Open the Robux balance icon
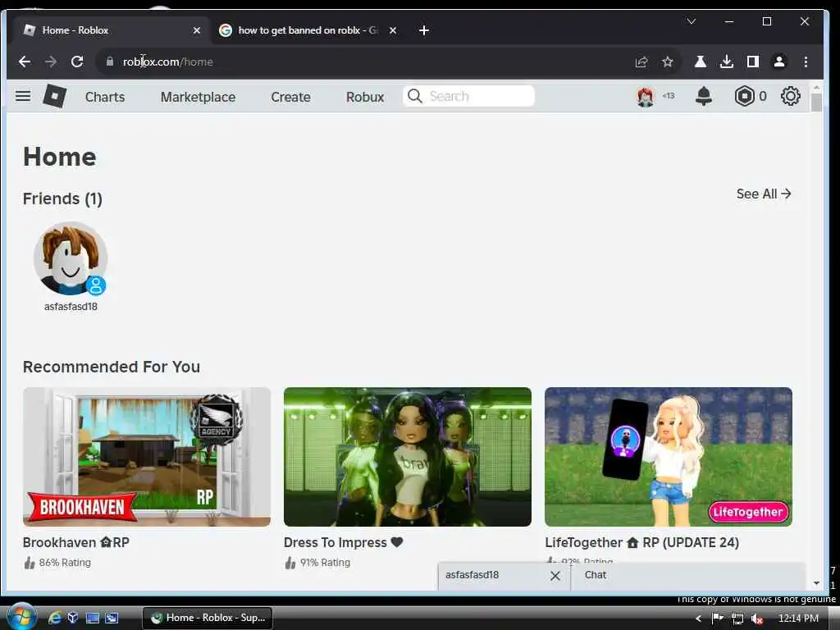The height and width of the screenshot is (630, 840). tap(745, 97)
